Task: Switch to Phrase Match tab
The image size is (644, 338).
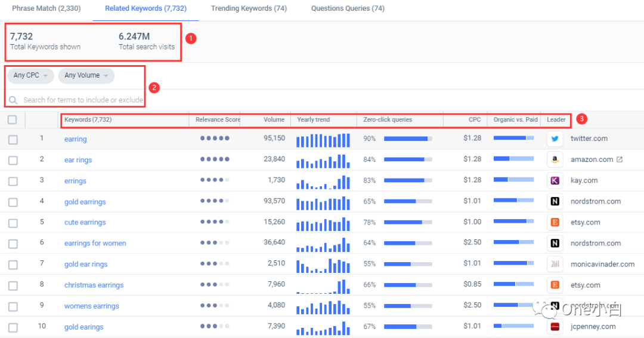Action: (47, 8)
